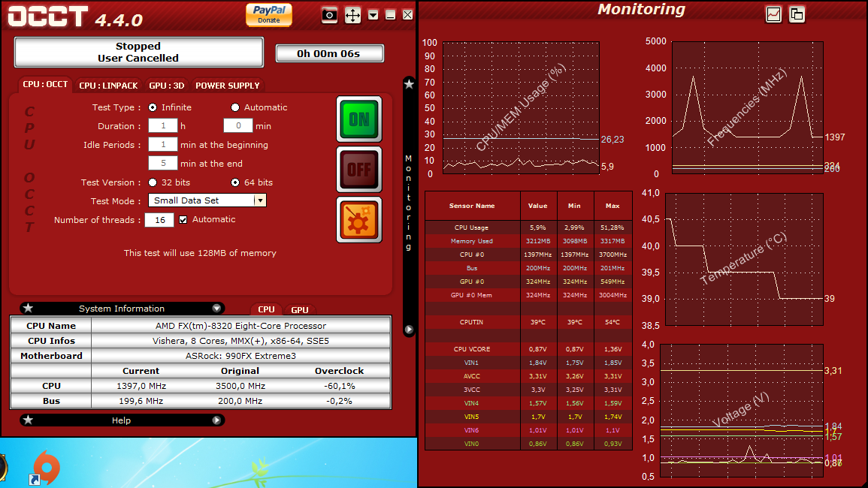868x488 pixels.
Task: Select the CPUTIN sensor row
Action: [x=528, y=322]
